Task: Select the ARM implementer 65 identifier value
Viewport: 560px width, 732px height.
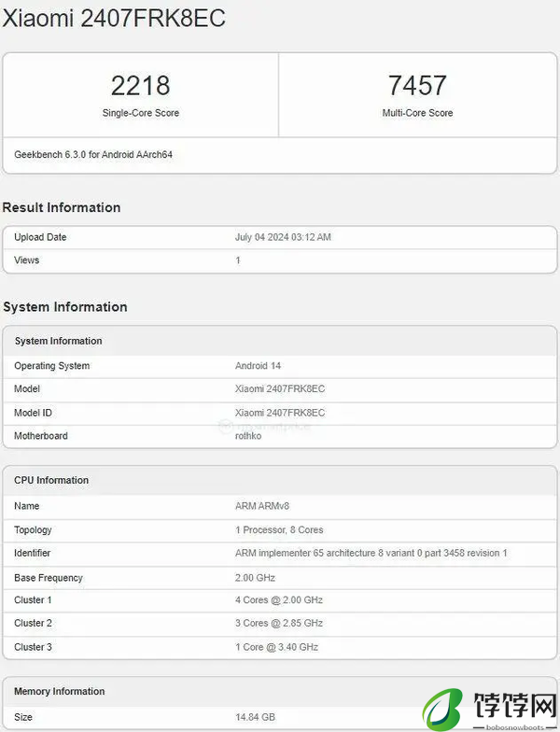Action: click(371, 553)
